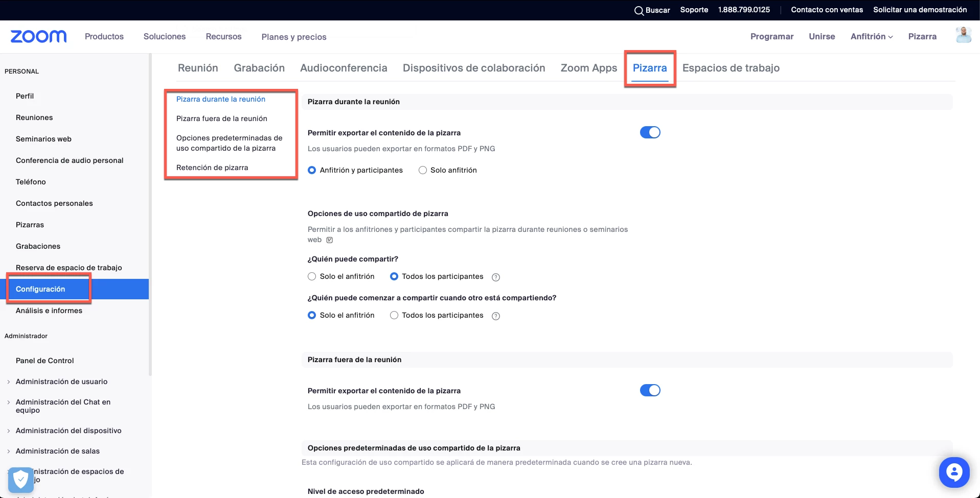Toggle export switch under Pizarra durante la reunión
The height and width of the screenshot is (498, 980).
click(650, 132)
